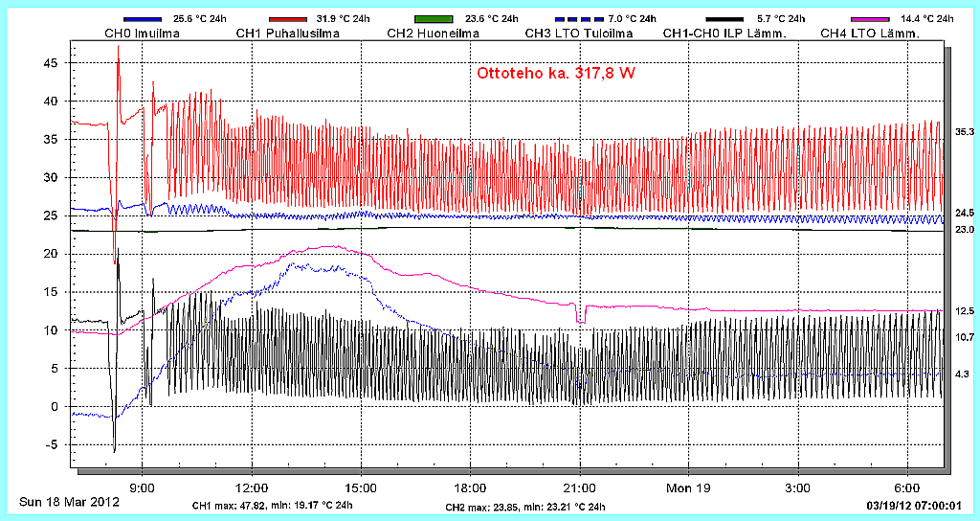
Task: Click the 15 y-axis label
Action: pyautogui.click(x=52, y=292)
